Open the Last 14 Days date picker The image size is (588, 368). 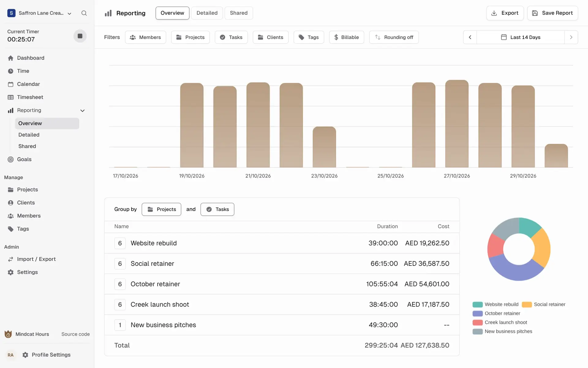pyautogui.click(x=521, y=37)
